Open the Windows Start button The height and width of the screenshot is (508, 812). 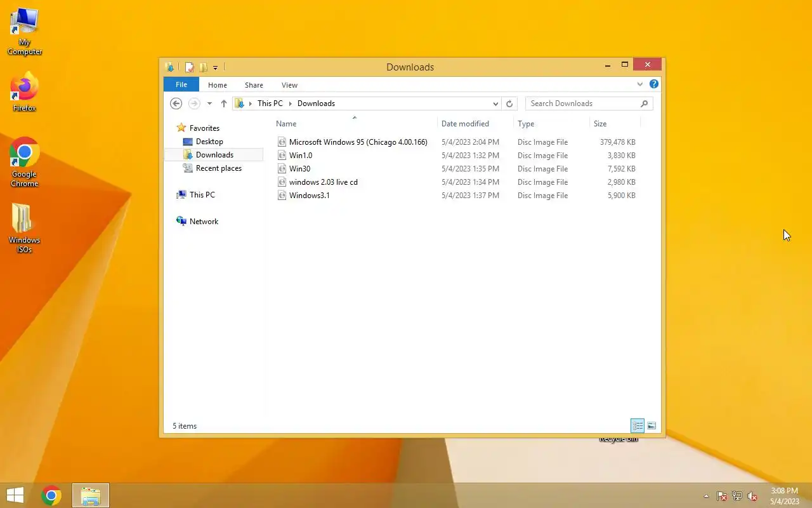tap(15, 495)
